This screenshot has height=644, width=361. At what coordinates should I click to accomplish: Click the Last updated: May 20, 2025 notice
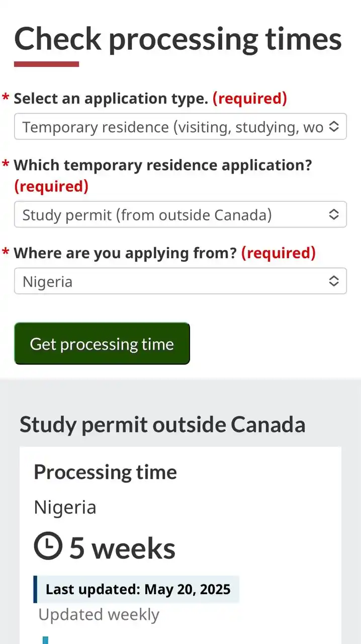pyautogui.click(x=136, y=590)
